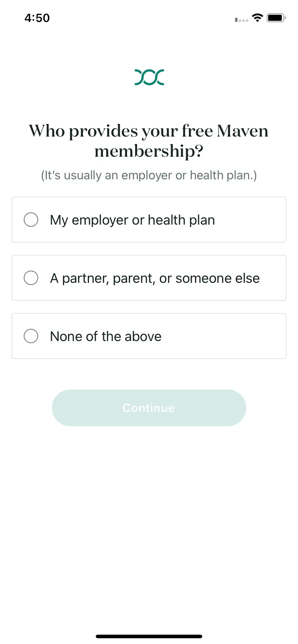Tap the battery indicator icon
The height and width of the screenshot is (644, 298).
click(276, 18)
